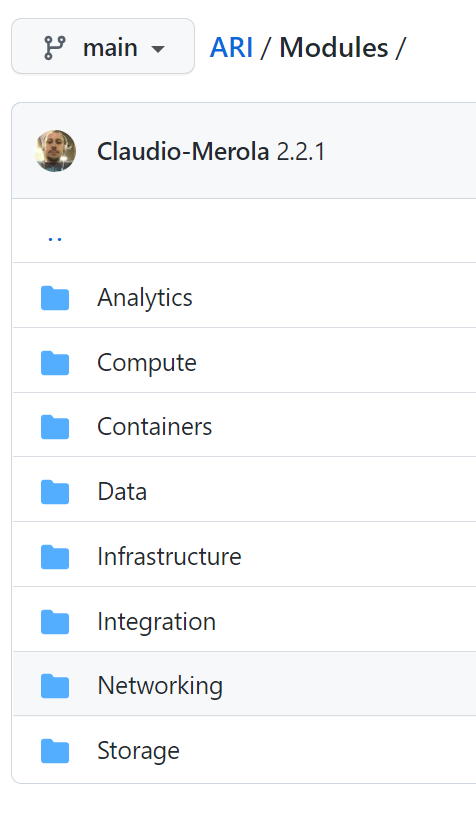Open the Containers directory

click(155, 427)
